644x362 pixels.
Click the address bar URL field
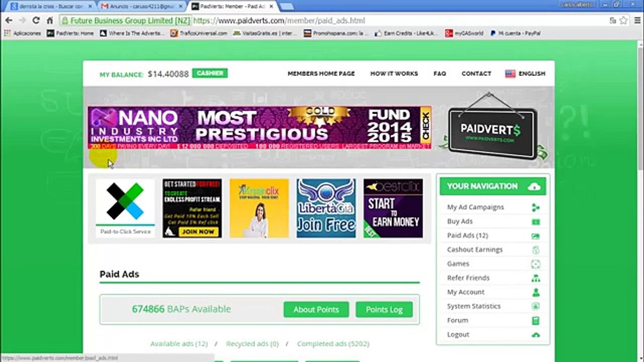pyautogui.click(x=332, y=21)
